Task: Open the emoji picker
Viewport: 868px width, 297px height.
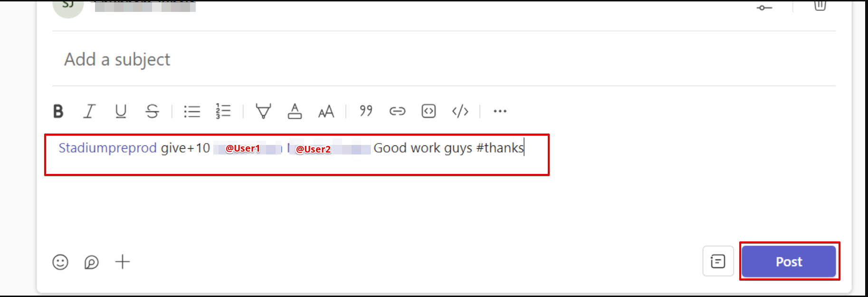Action: click(x=60, y=262)
